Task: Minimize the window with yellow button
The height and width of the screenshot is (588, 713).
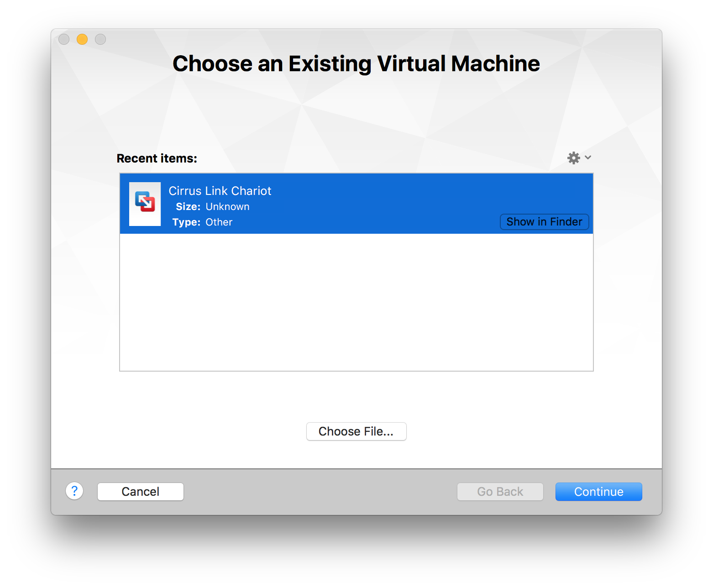Action: pyautogui.click(x=82, y=39)
